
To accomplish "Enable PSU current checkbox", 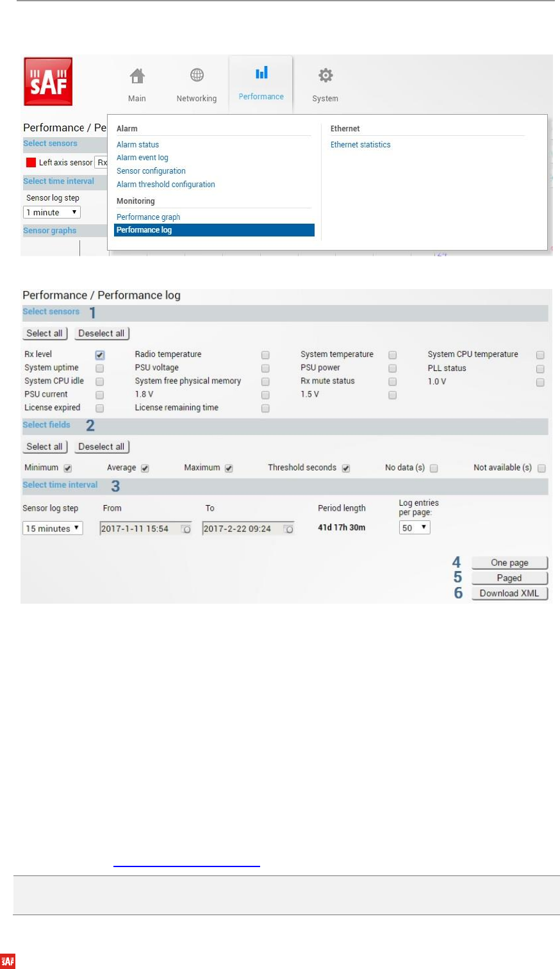I will pos(100,395).
